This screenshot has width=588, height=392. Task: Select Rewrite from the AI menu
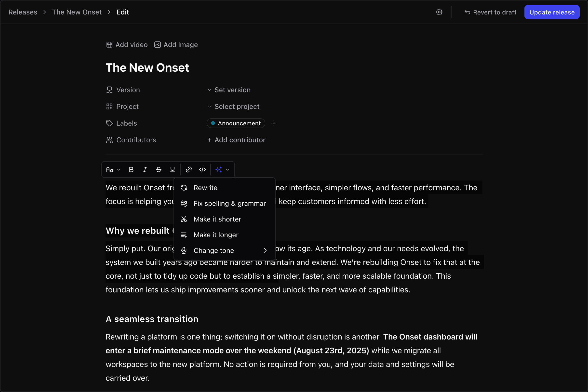click(x=205, y=187)
